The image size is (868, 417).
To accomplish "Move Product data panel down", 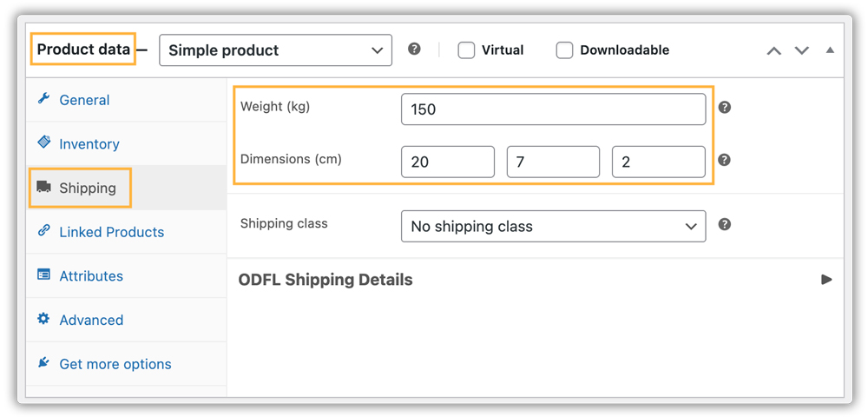I will (x=802, y=50).
